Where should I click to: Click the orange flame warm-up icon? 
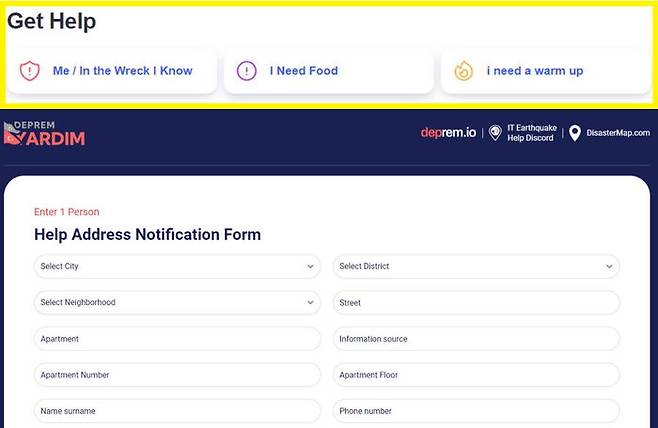tap(463, 71)
